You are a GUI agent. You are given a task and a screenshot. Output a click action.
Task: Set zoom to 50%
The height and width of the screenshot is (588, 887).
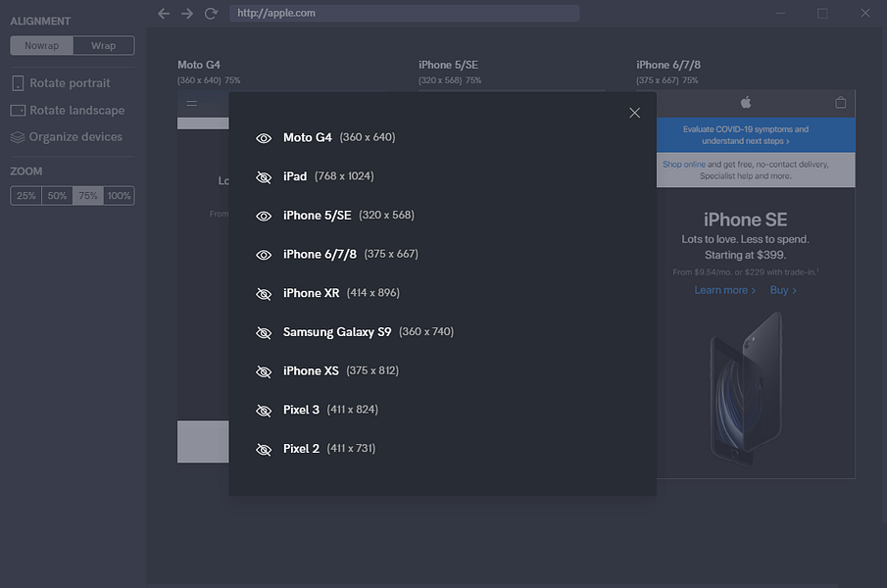point(57,196)
